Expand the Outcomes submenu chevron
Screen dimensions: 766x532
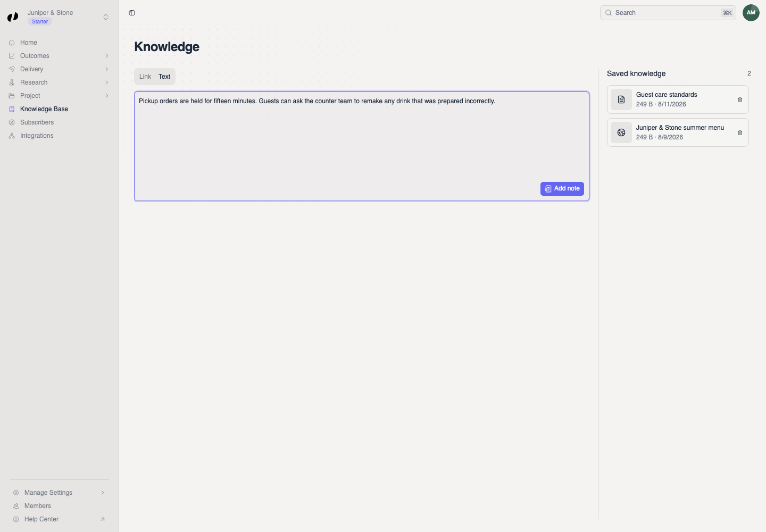[107, 56]
